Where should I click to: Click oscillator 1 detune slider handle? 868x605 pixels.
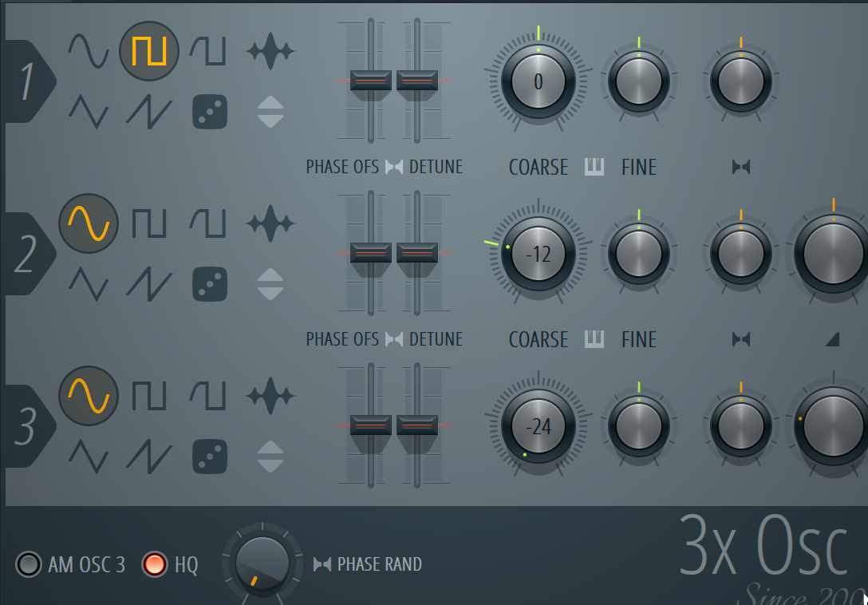pos(417,81)
